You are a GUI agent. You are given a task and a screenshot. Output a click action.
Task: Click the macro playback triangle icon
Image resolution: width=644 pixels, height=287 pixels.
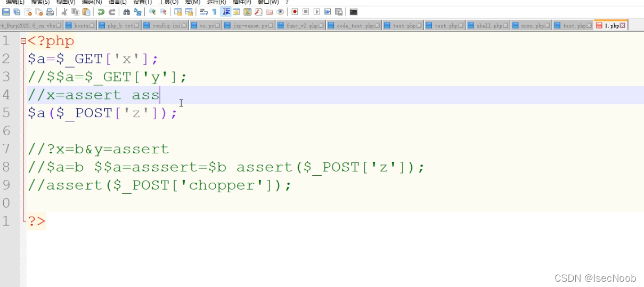[x=316, y=12]
